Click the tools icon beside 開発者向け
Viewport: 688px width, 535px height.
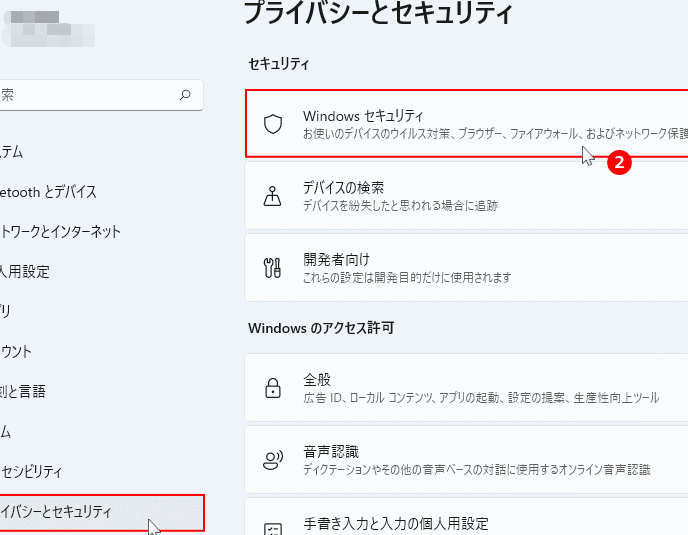point(272,268)
